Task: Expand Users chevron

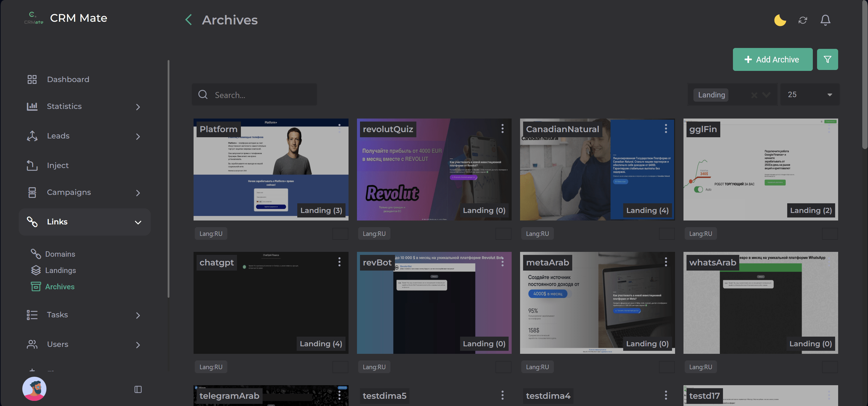Action: point(138,345)
